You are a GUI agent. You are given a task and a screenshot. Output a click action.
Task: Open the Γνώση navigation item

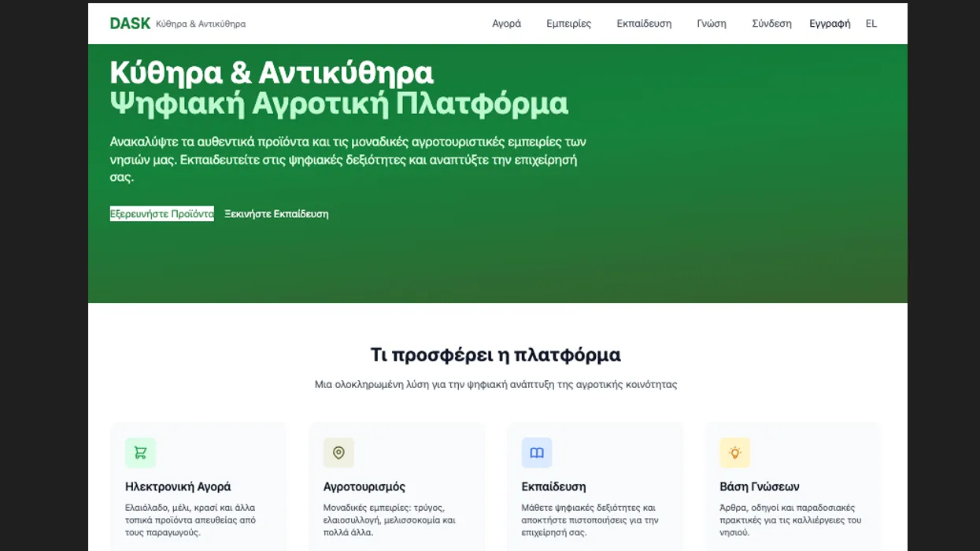711,24
